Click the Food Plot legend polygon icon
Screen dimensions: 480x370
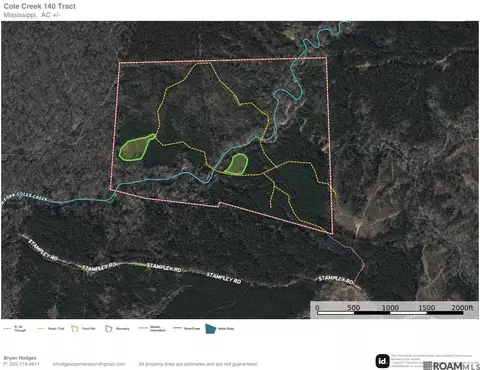pos(74,329)
